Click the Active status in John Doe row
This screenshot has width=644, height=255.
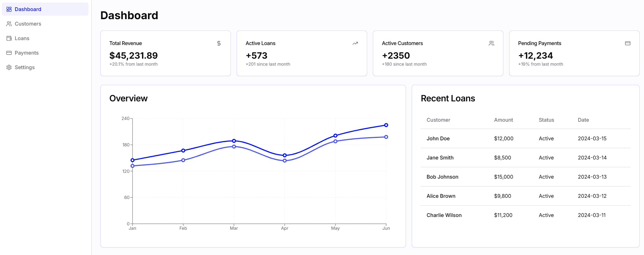click(x=546, y=139)
